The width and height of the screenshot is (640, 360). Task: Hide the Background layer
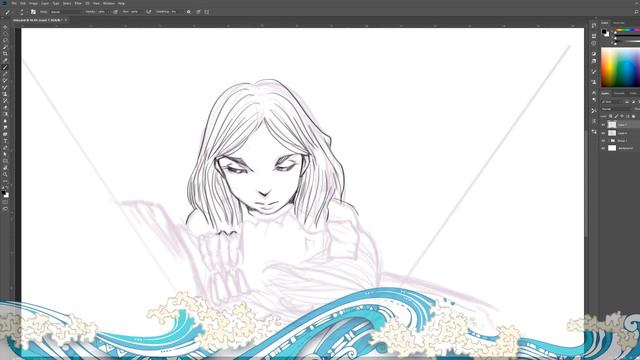(603, 148)
